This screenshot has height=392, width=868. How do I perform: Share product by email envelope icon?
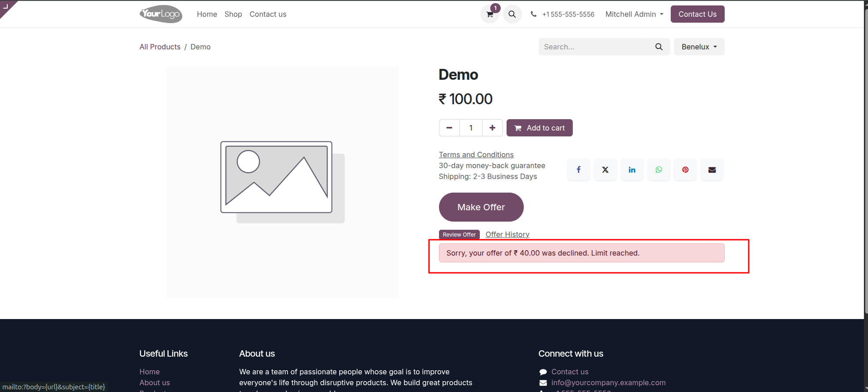[x=712, y=169]
